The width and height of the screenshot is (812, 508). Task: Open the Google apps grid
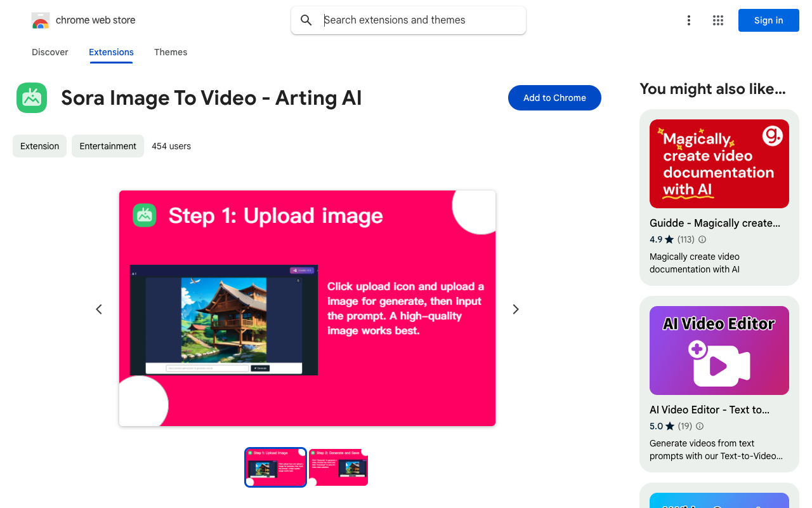coord(718,20)
